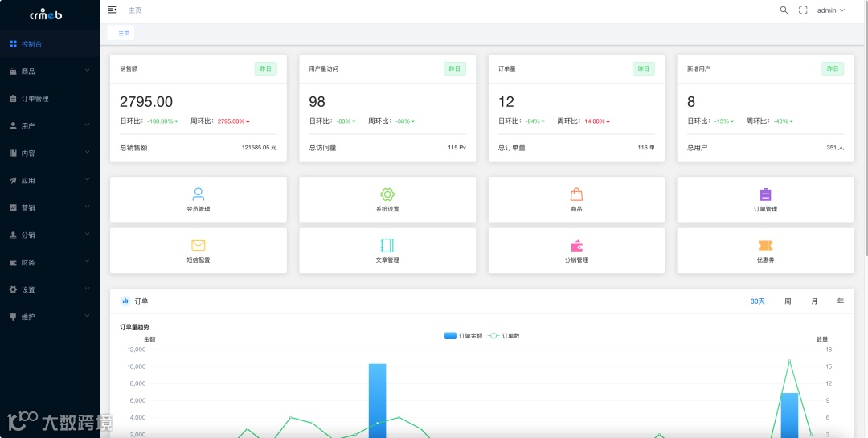Open 分销管理 wallet shortcut
Viewport: 868px width, 438px height.
click(x=576, y=251)
